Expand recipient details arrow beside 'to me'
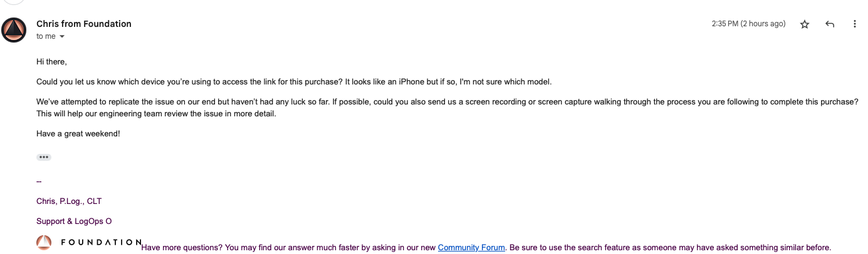The height and width of the screenshot is (254, 868). [61, 37]
